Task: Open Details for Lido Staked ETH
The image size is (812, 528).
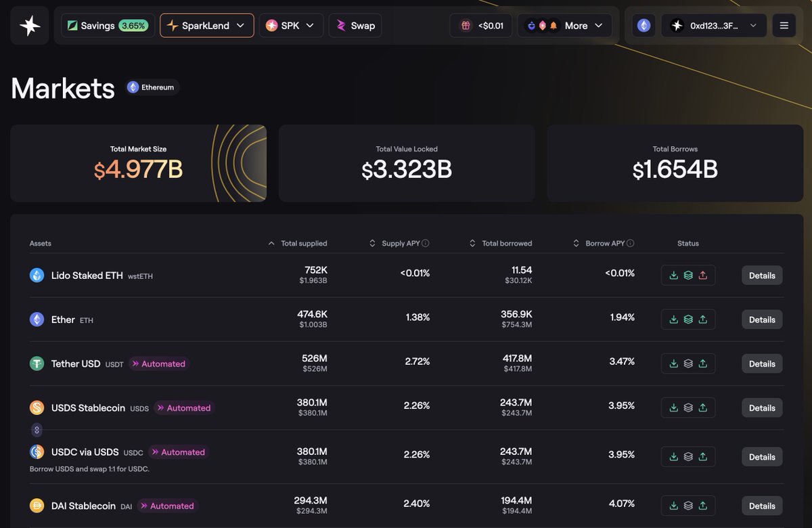Action: 762,276
